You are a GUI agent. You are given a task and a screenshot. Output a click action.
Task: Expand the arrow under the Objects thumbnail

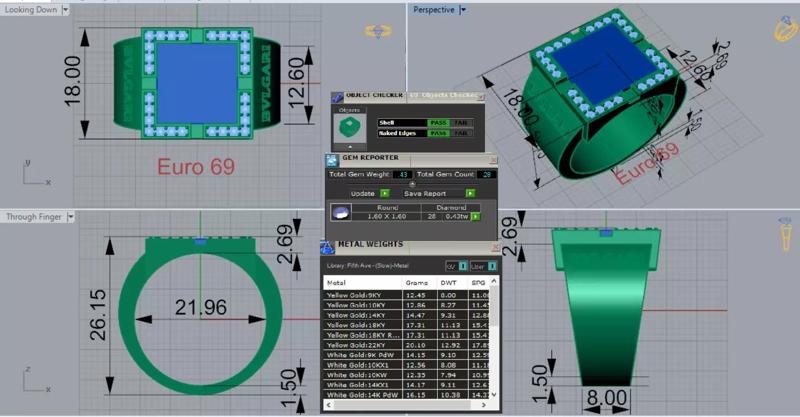(x=350, y=147)
